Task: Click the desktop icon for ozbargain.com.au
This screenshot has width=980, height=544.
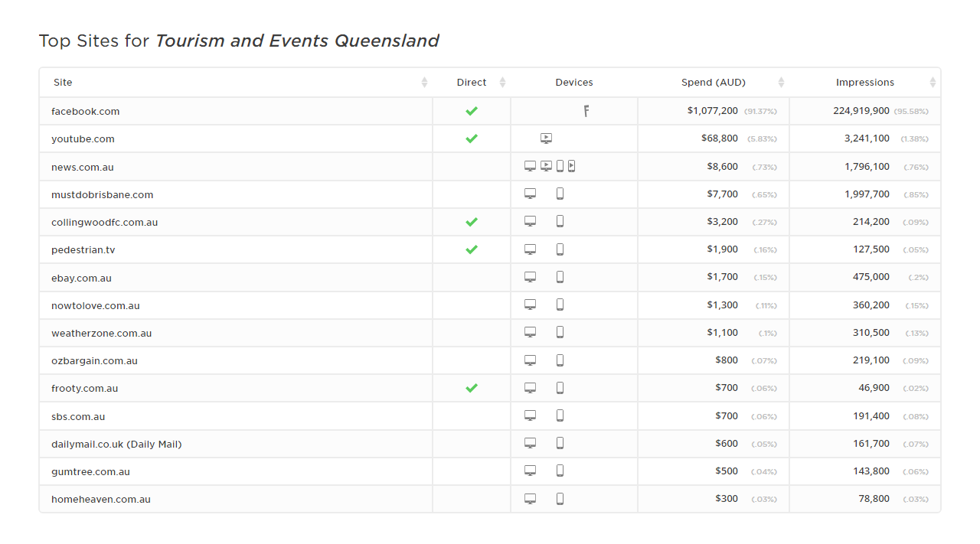Action: [530, 360]
